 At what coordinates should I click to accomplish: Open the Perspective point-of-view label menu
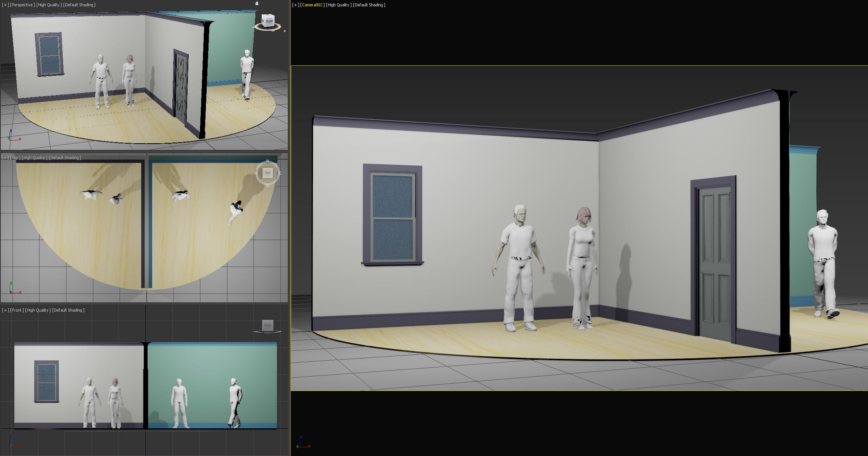pos(23,5)
